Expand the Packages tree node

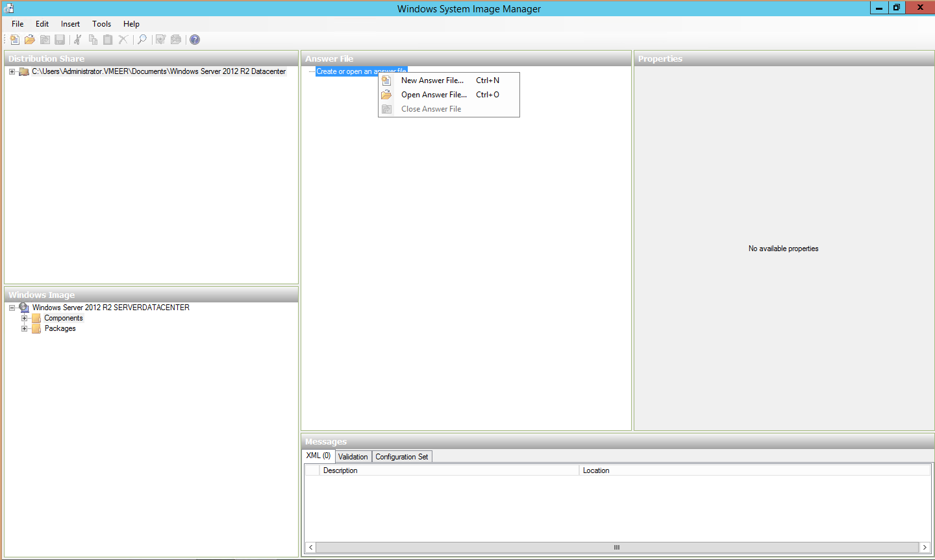(24, 328)
